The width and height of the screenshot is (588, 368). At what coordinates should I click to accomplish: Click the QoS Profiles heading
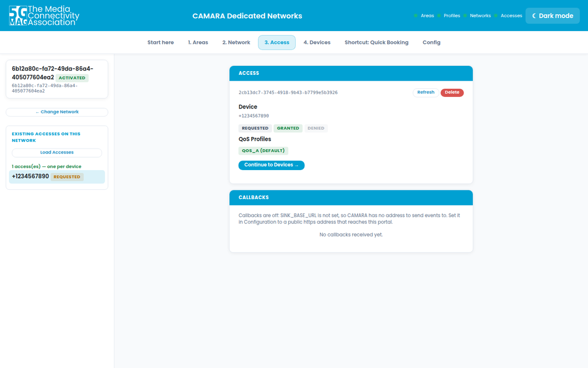click(254, 139)
